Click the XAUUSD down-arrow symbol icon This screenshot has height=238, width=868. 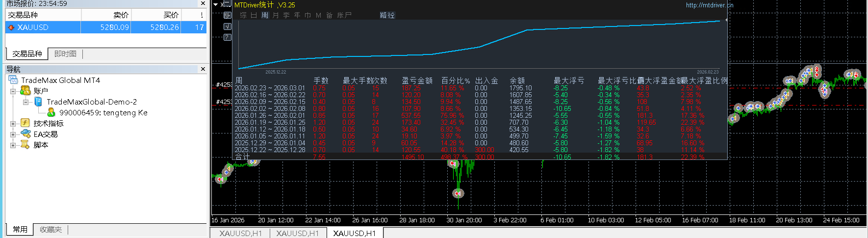pyautogui.click(x=11, y=27)
